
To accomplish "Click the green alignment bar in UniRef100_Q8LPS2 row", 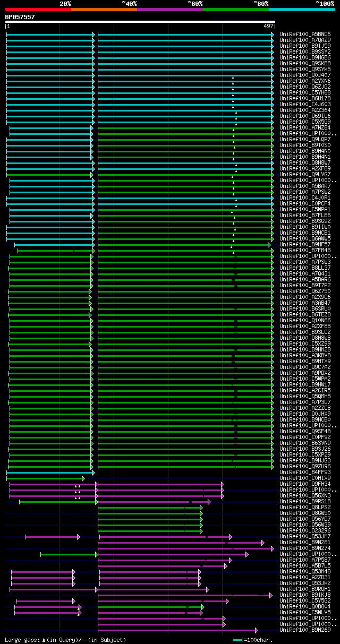I will pyautogui.click(x=150, y=507).
